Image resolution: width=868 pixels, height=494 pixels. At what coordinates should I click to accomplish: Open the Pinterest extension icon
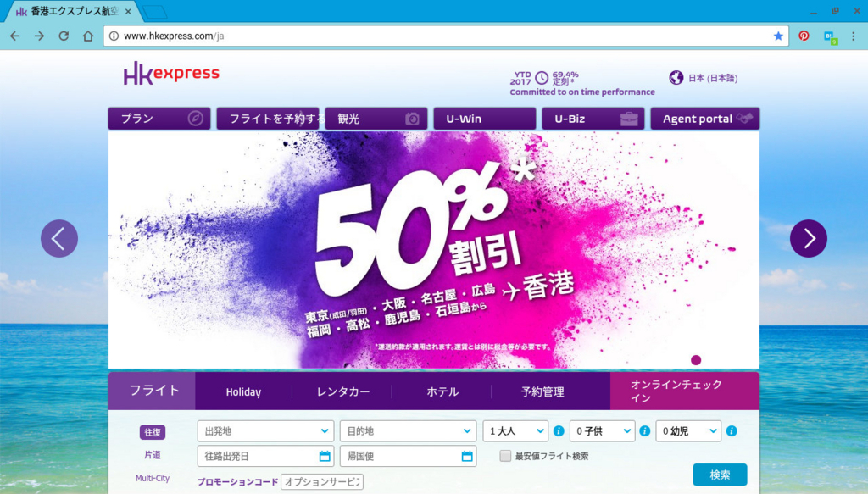coord(804,36)
